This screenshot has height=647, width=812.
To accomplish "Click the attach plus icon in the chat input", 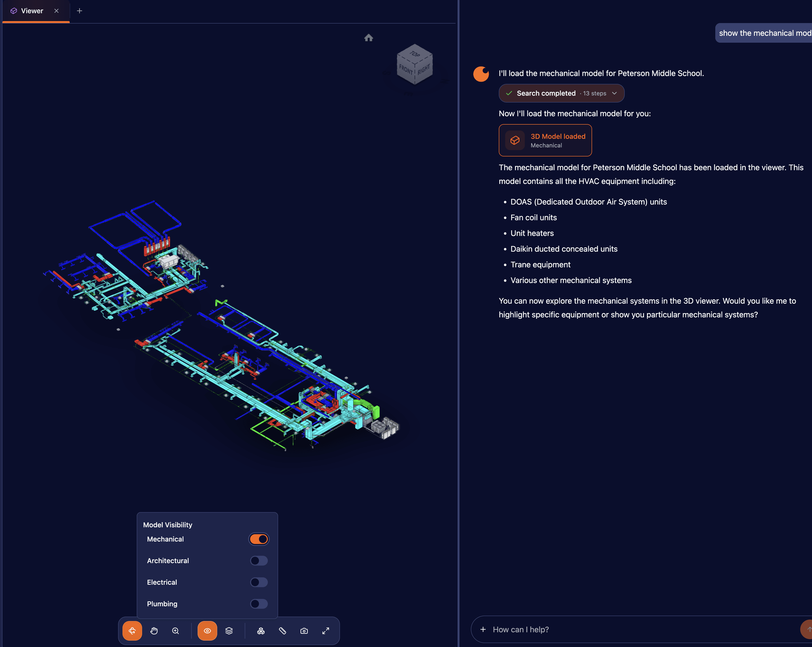I will [x=483, y=629].
